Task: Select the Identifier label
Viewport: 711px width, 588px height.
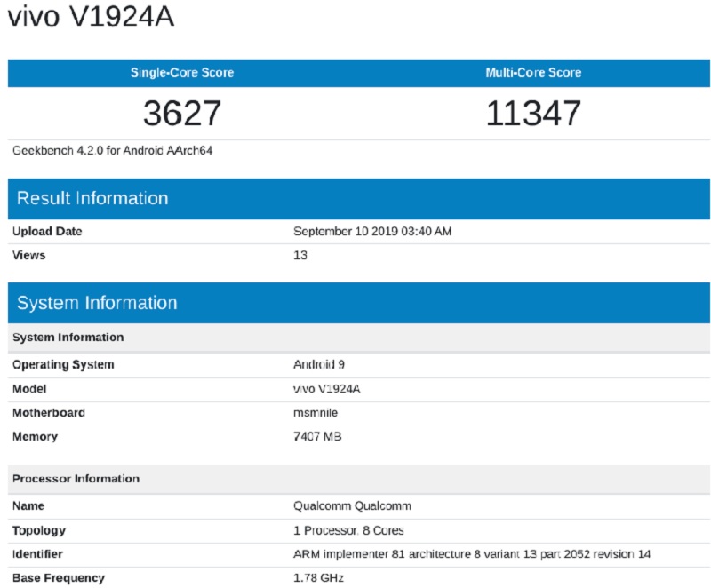Action: 37,554
